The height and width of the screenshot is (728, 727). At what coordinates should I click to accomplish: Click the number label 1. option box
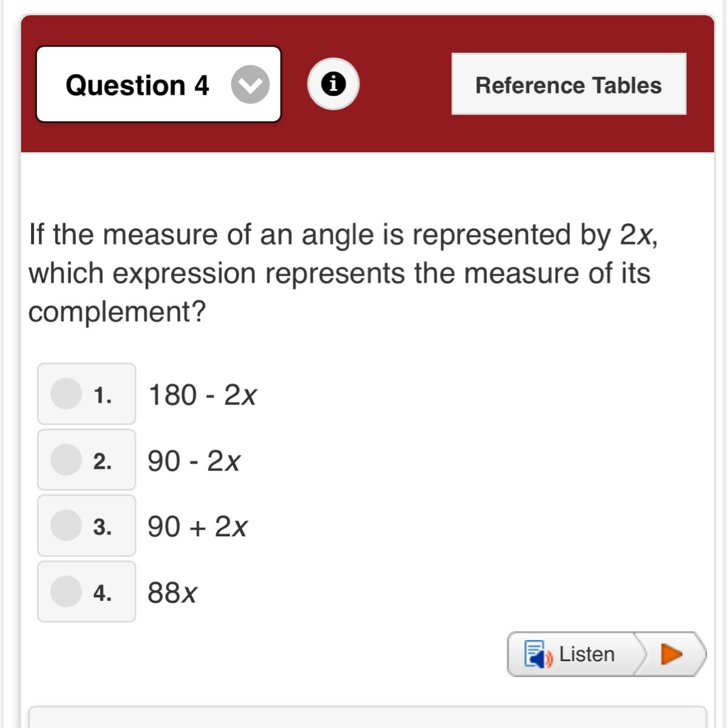[103, 395]
